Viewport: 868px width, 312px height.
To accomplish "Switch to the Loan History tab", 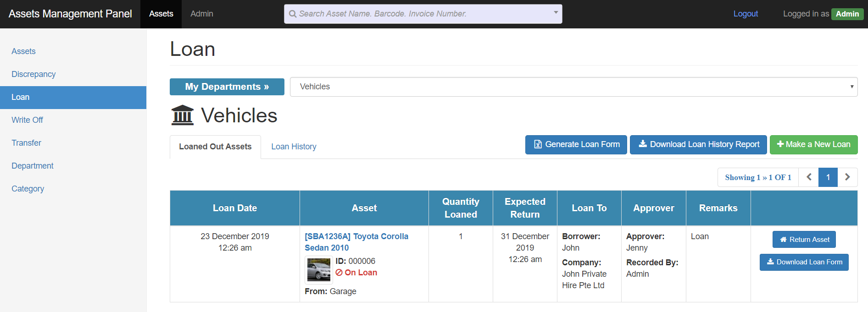I will 294,147.
